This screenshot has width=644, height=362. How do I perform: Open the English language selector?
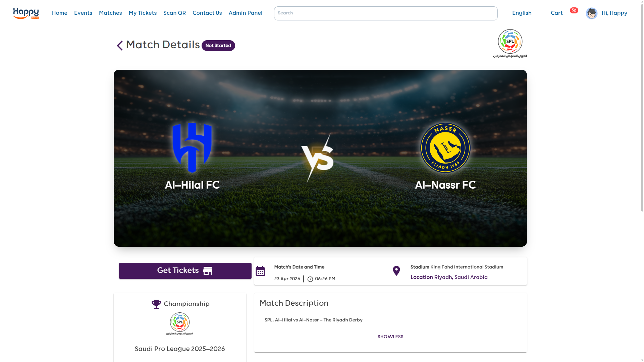[522, 13]
